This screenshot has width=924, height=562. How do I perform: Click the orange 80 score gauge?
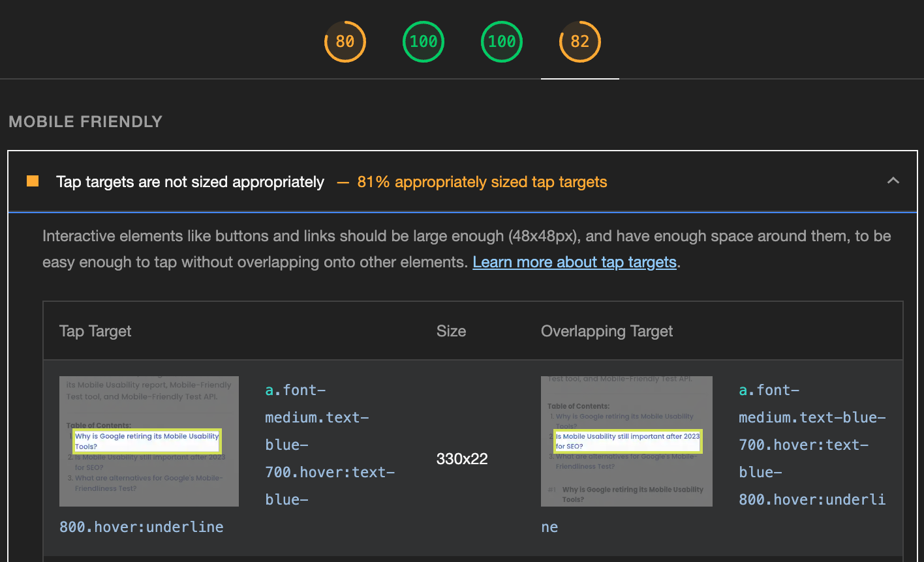click(x=345, y=42)
